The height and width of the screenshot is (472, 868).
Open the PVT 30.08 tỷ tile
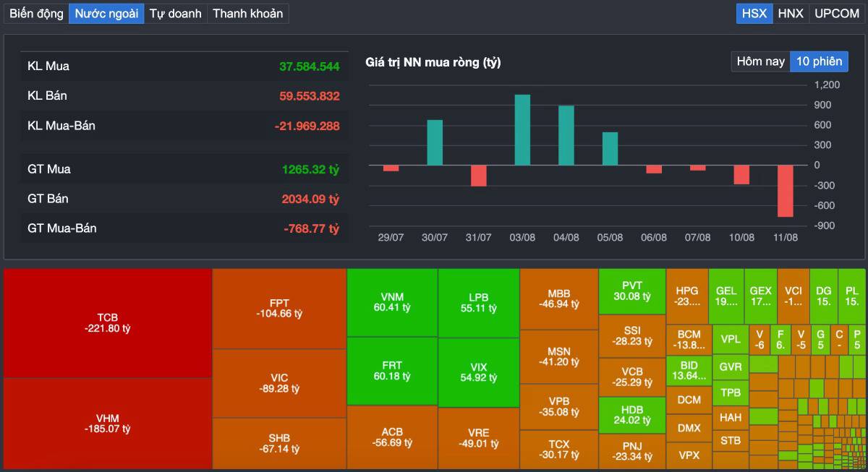click(632, 291)
